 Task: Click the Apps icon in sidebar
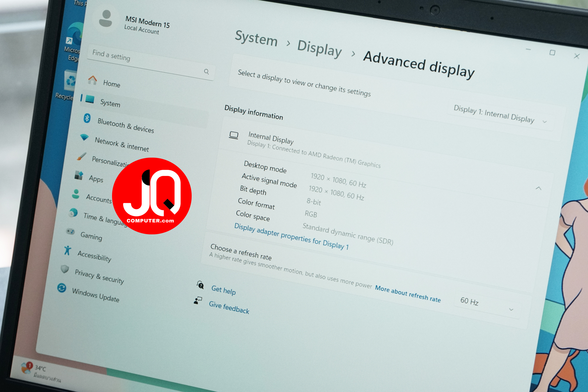tap(79, 175)
